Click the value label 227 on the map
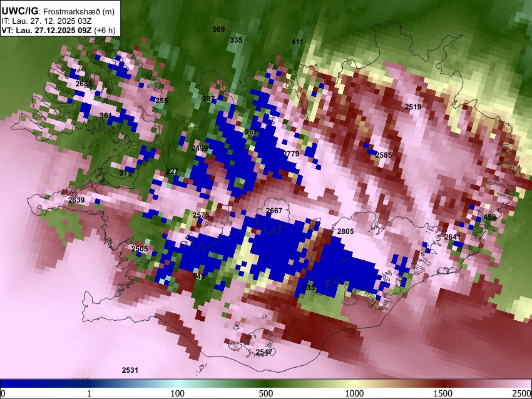This screenshot has width=532, height=399. 172,171
